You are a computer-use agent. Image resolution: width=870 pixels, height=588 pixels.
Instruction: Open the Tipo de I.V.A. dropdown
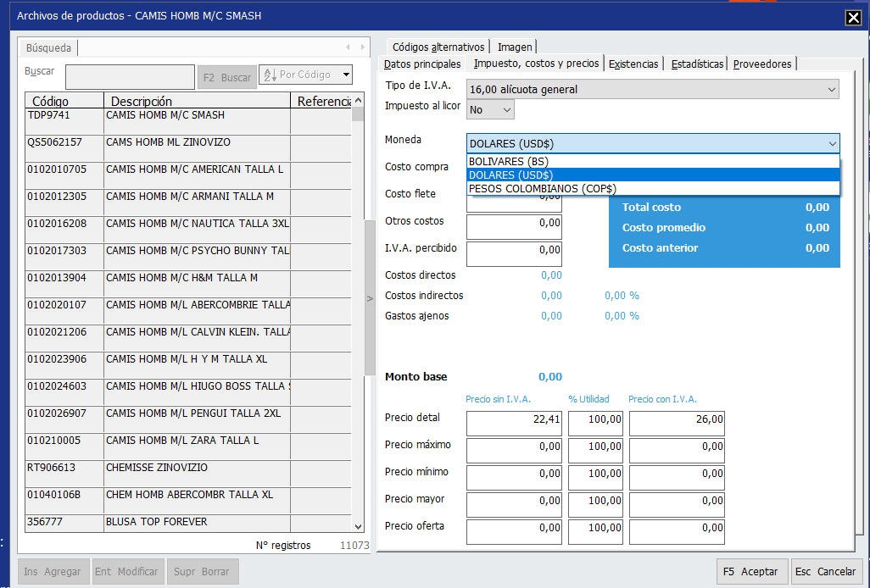652,89
